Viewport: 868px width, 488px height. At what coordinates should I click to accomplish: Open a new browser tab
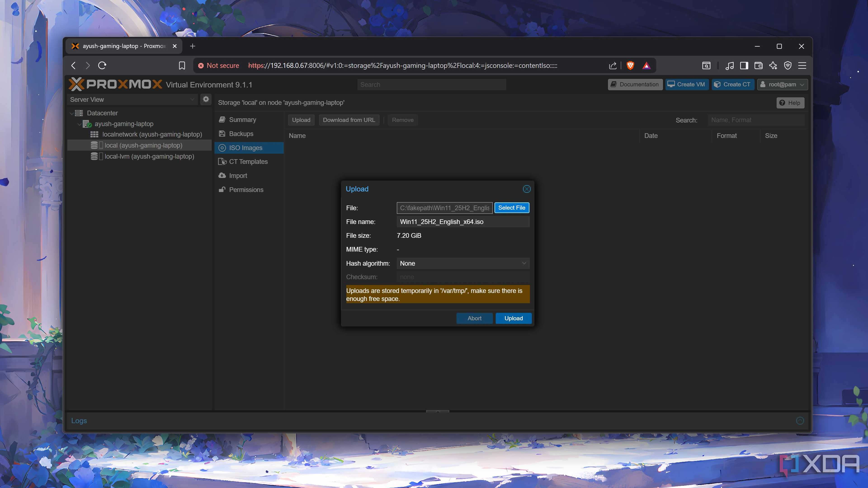(x=192, y=46)
